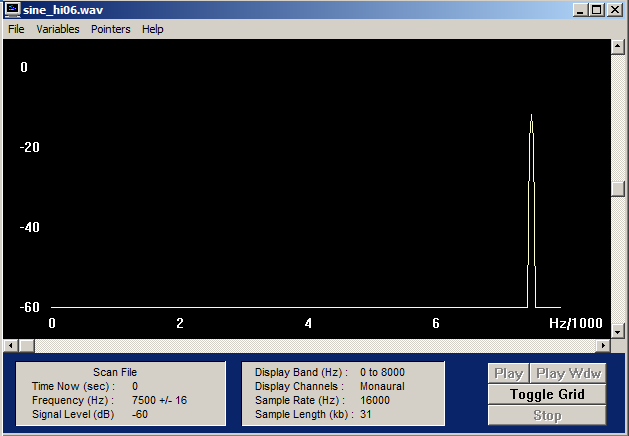629x436 pixels.
Task: Click the horizontal scrollbar left arrow
Action: coord(11,345)
